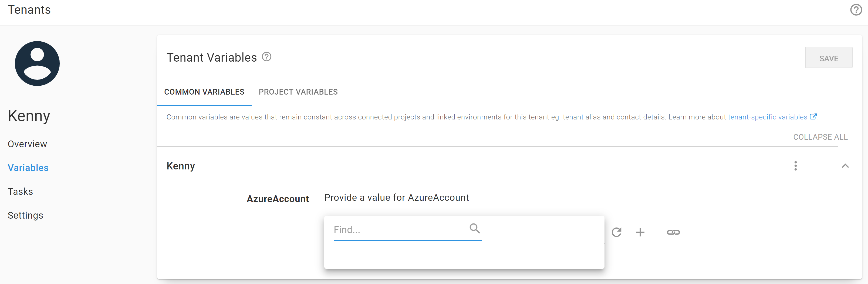The width and height of the screenshot is (868, 284).
Task: Switch to the PROJECT VARIABLES tab
Action: pyautogui.click(x=298, y=91)
